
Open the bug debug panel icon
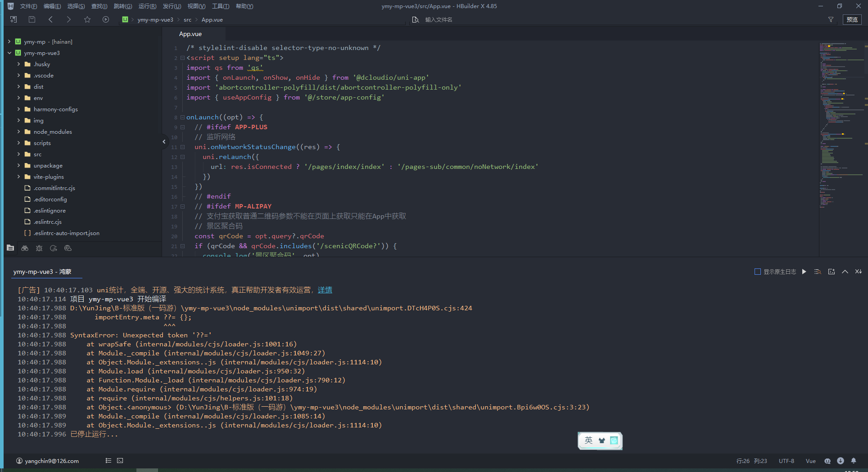click(39, 248)
